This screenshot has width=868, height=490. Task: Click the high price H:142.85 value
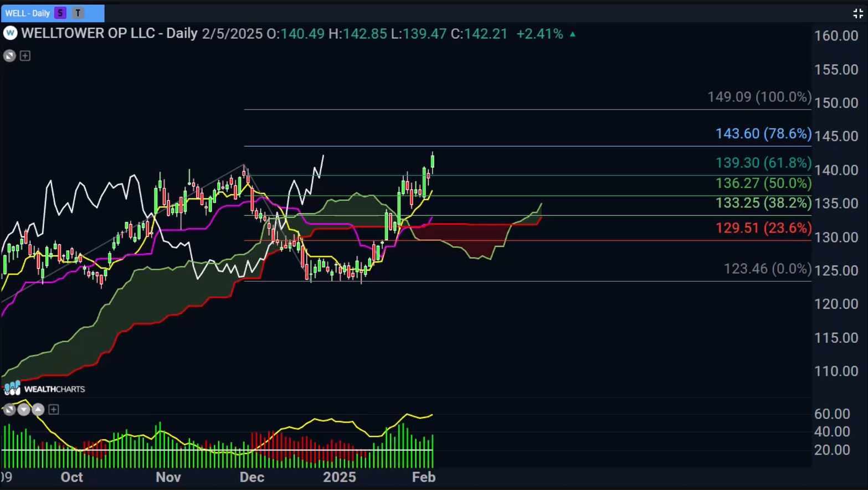coord(358,34)
